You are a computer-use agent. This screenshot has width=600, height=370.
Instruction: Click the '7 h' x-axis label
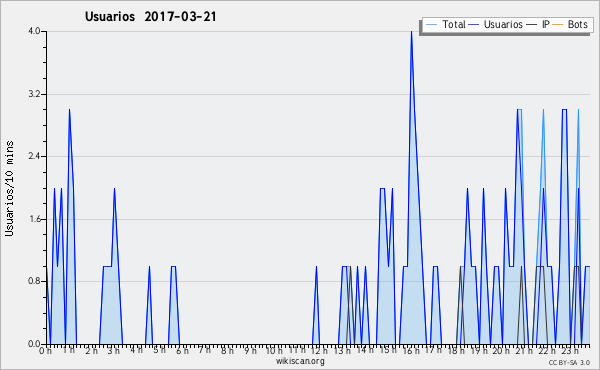204,350
